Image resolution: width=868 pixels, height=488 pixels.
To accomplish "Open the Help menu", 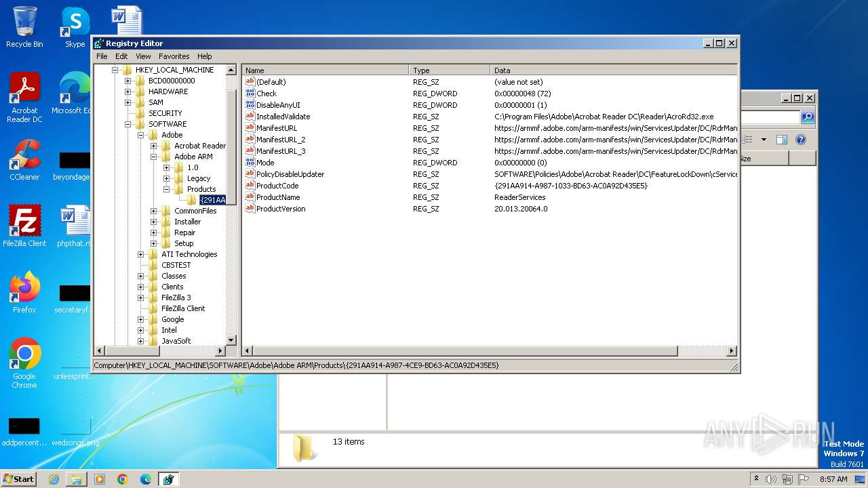I will pos(204,56).
